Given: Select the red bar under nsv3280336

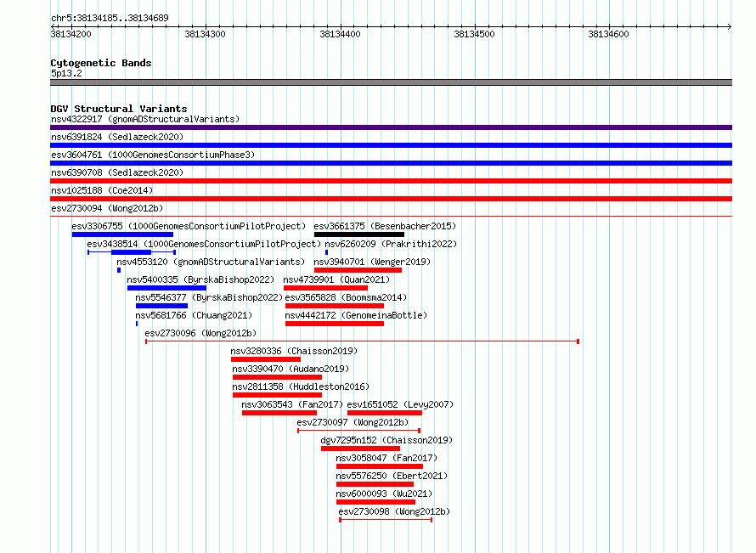Looking at the screenshot, I should pos(266,359).
